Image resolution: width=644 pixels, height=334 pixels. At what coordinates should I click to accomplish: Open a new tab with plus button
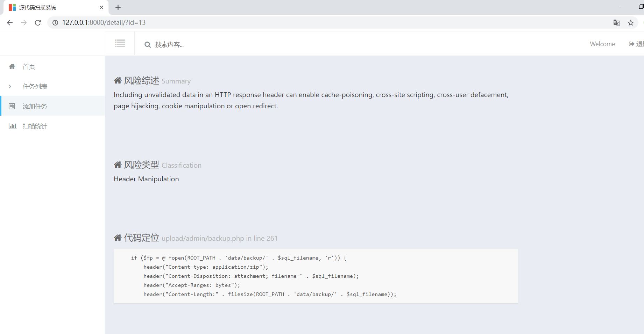(118, 7)
